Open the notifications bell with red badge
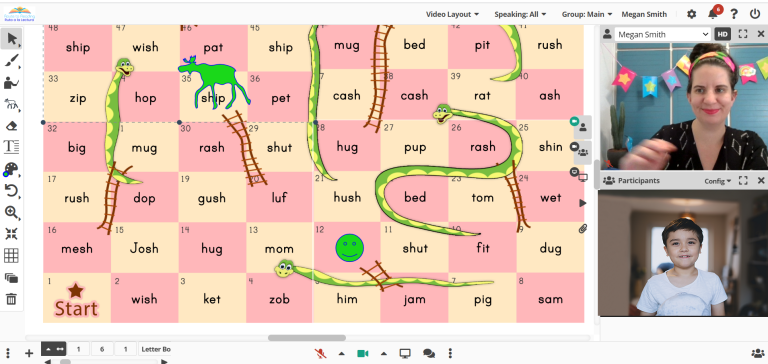The width and height of the screenshot is (768, 364). (x=714, y=14)
